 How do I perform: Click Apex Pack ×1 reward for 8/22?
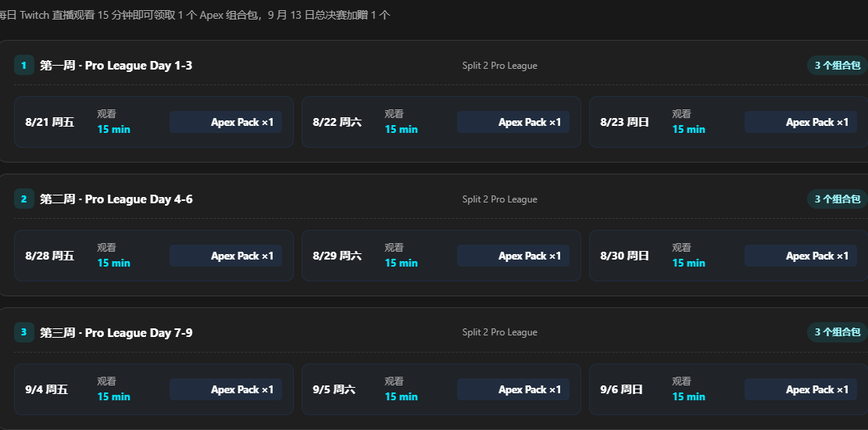click(513, 122)
